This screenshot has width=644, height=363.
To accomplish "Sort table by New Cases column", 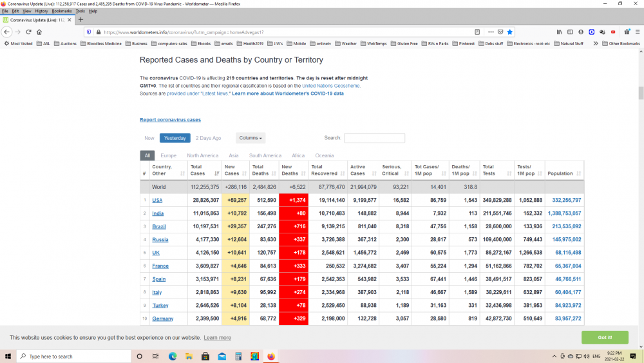I will coord(236,170).
